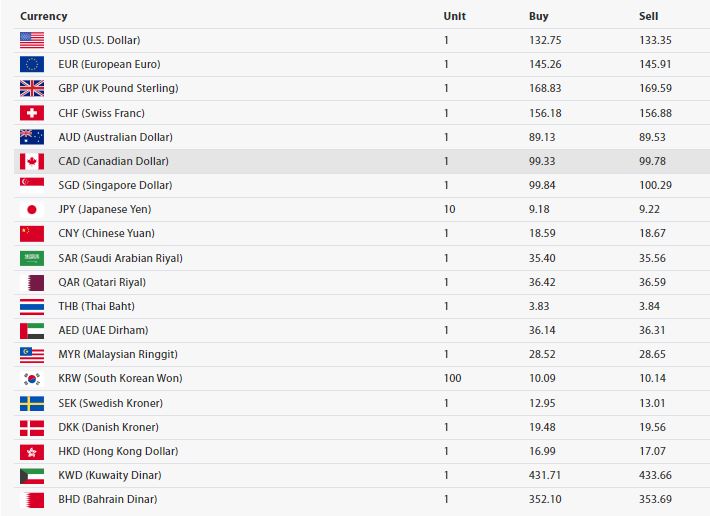Click the Hong Kong flag icon
Viewport: 710px width, 516px height.
32,451
